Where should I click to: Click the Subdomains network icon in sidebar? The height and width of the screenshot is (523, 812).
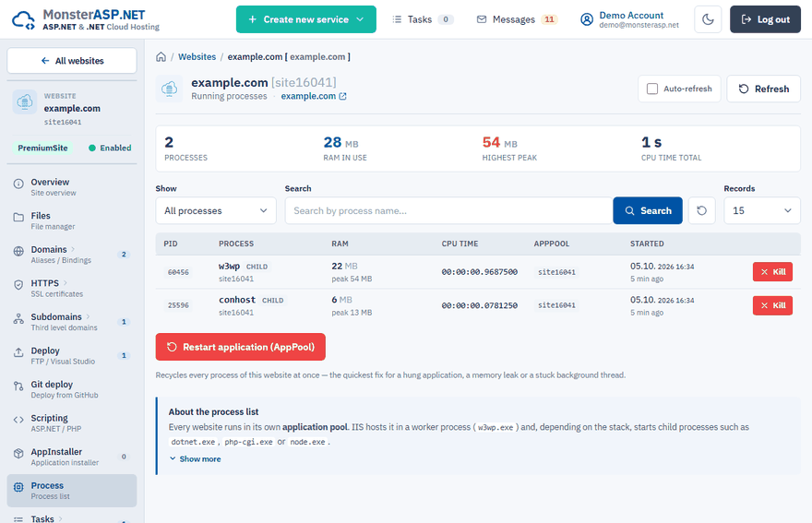click(x=18, y=318)
